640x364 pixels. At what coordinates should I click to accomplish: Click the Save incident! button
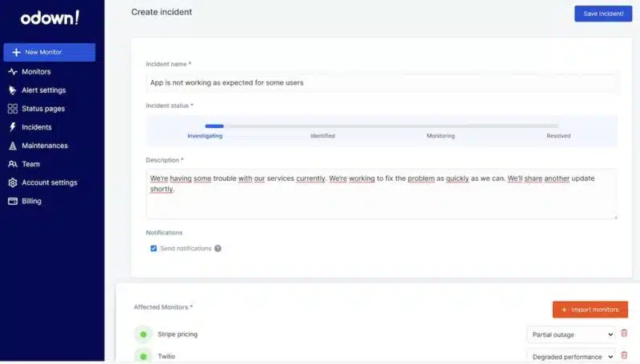point(602,14)
